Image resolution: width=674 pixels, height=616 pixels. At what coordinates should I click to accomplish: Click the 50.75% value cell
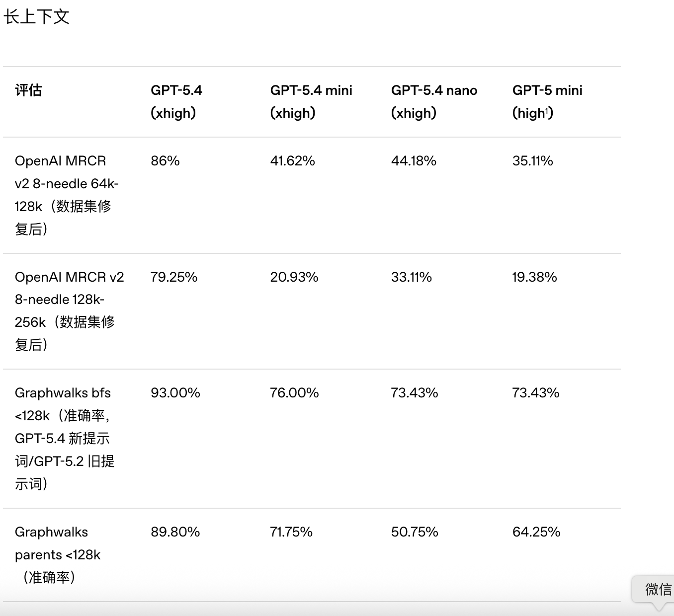click(x=415, y=532)
